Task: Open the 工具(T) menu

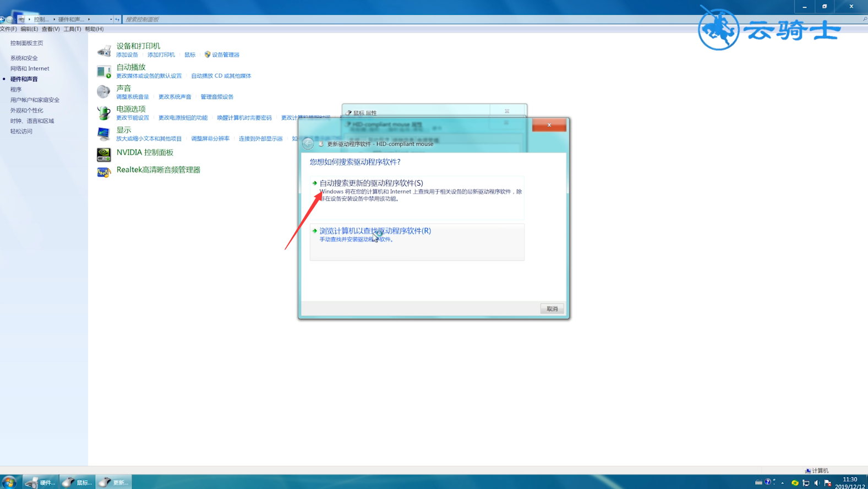Action: point(72,29)
